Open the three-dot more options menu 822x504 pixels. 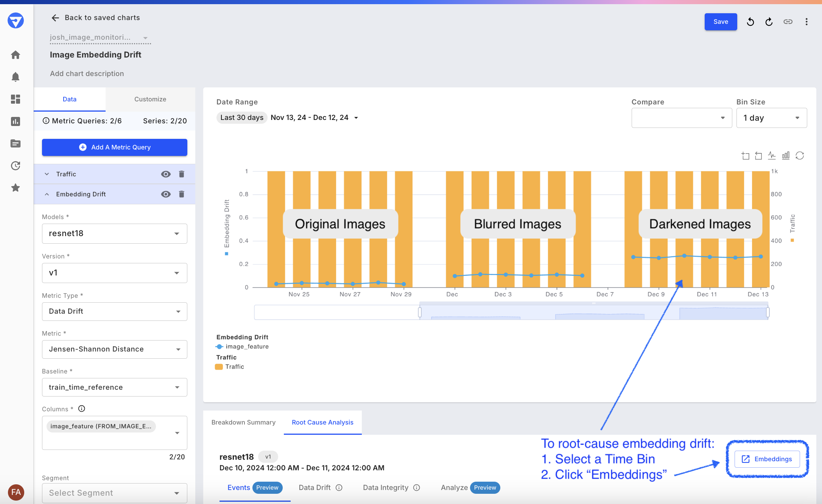coord(806,22)
